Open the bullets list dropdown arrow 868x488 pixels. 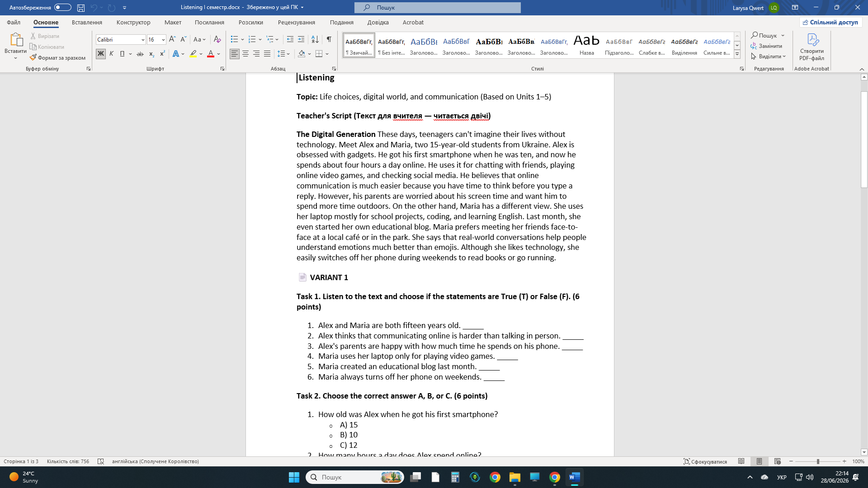pos(243,39)
